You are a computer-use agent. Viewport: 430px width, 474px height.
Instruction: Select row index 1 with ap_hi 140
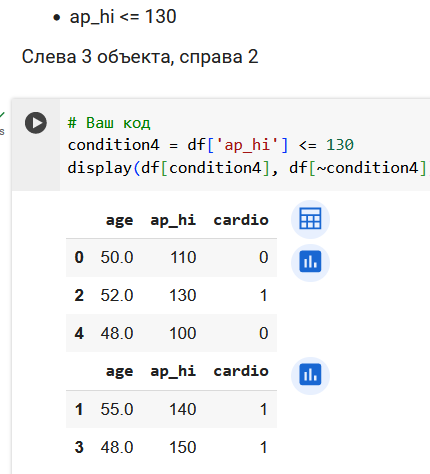[x=171, y=409]
